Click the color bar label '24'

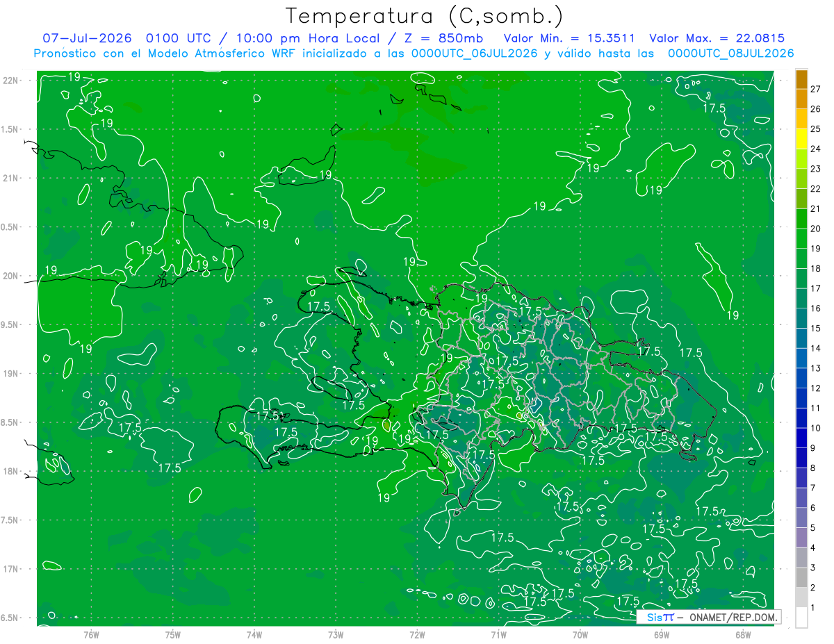pyautogui.click(x=816, y=149)
